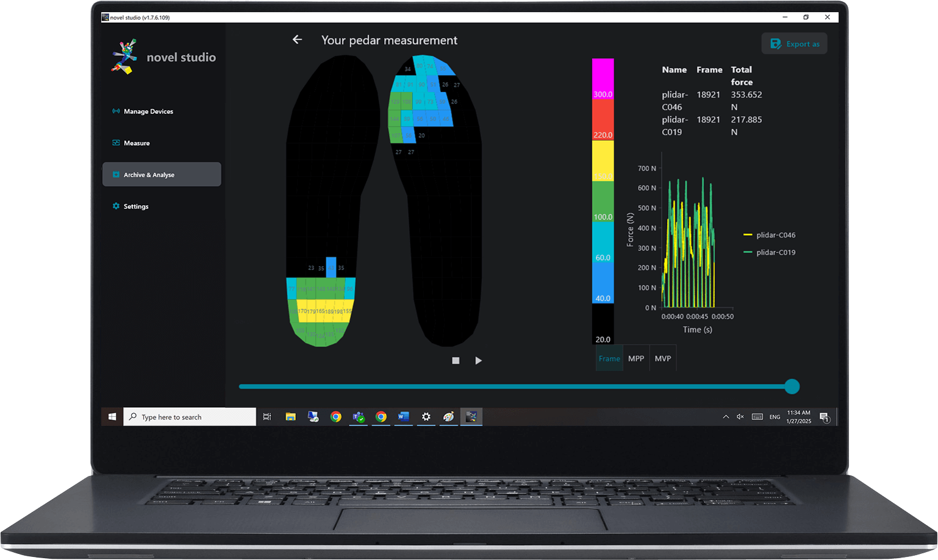Toggle the plidar-C019 legend entry
Image resolution: width=938 pixels, height=560 pixels.
point(770,252)
